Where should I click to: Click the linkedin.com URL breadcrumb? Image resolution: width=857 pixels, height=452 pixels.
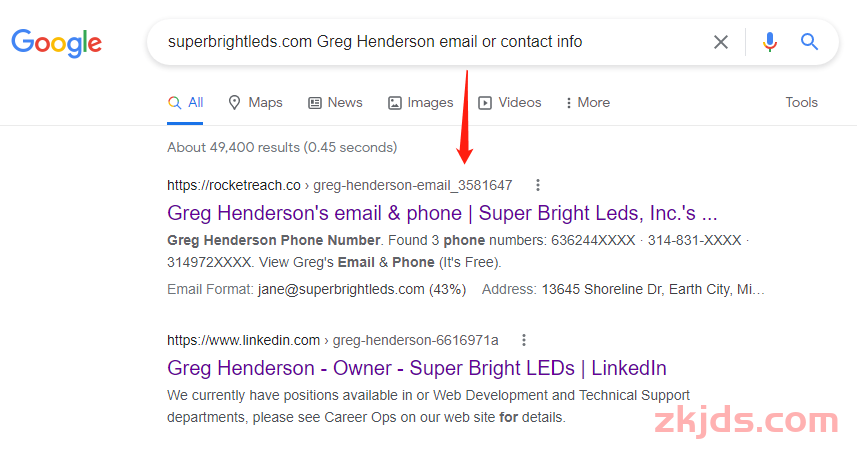(333, 340)
